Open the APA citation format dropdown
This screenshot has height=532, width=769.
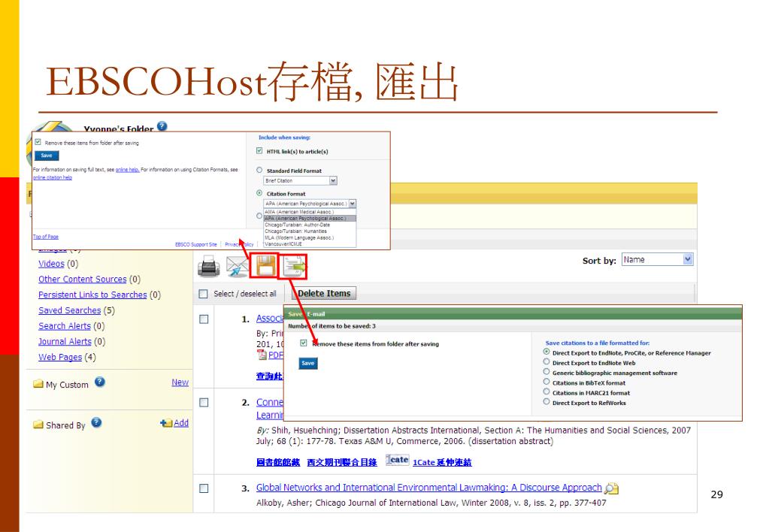click(x=310, y=204)
